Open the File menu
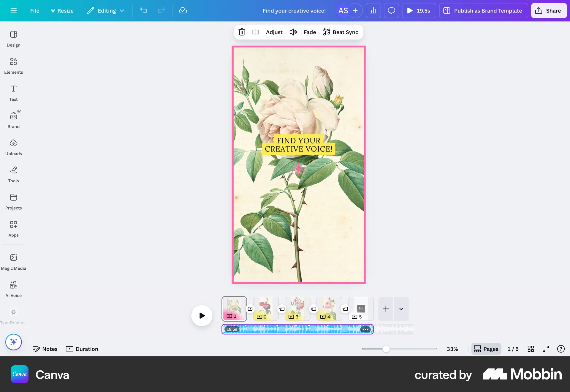Viewport: 570px width, 392px height. [34, 10]
